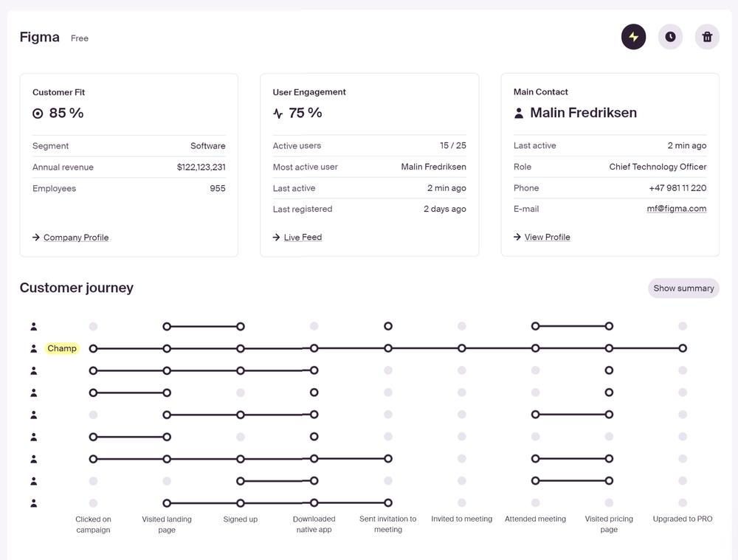Viewport: 738px width, 560px height.
Task: Click the first journey row person icon
Action: click(x=34, y=326)
